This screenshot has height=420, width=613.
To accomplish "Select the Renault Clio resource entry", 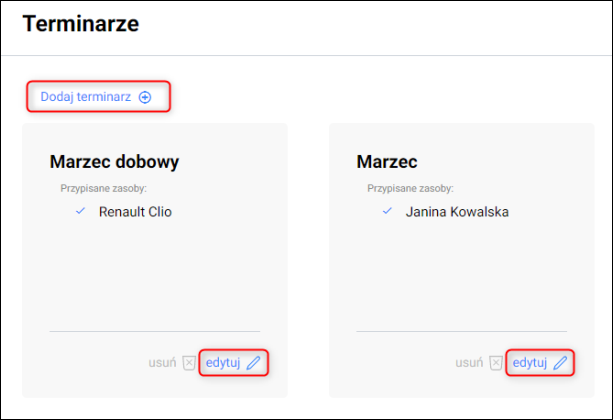I will point(135,212).
